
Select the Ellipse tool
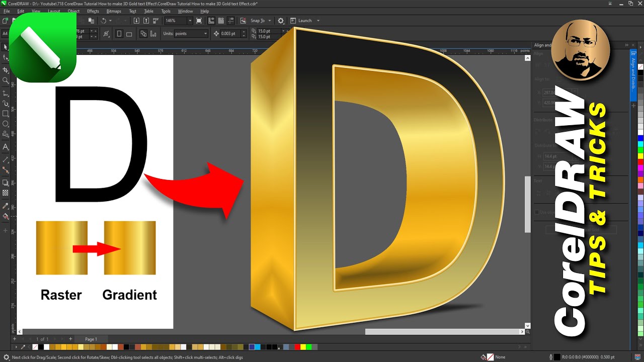(6, 124)
